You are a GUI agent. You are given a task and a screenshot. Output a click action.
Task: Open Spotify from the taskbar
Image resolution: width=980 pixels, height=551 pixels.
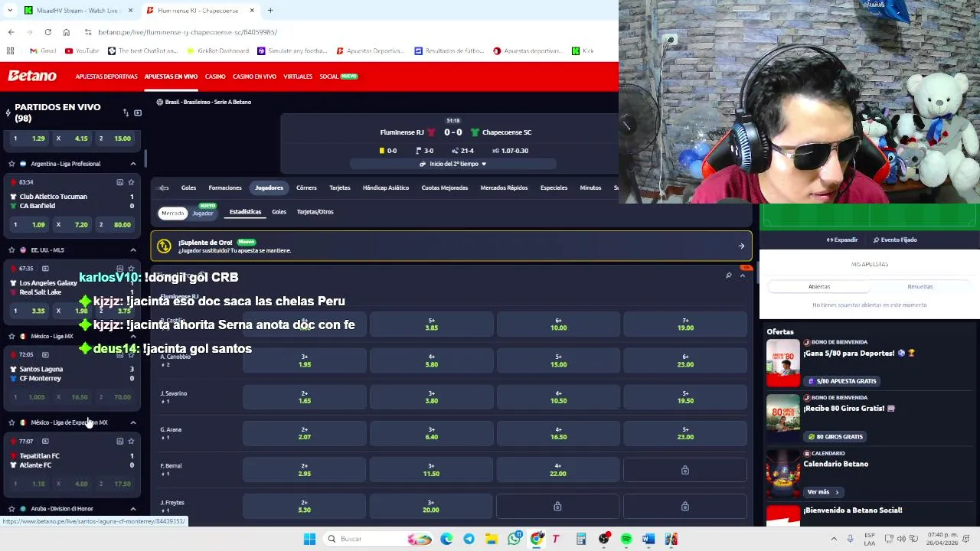[x=626, y=539]
